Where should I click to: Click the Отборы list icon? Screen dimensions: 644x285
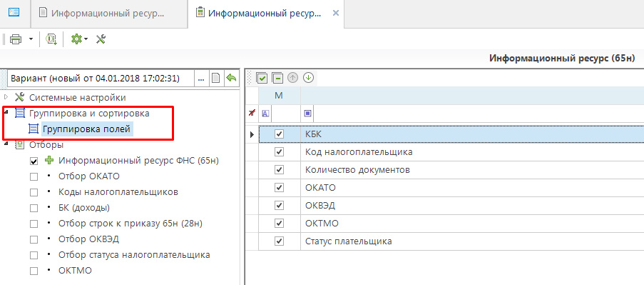tap(19, 144)
